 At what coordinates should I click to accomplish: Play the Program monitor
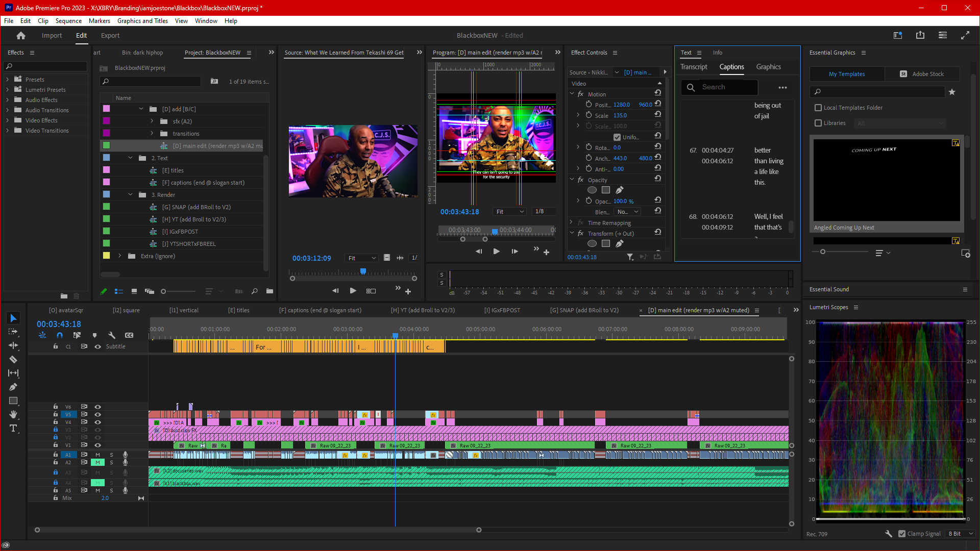[x=496, y=252]
